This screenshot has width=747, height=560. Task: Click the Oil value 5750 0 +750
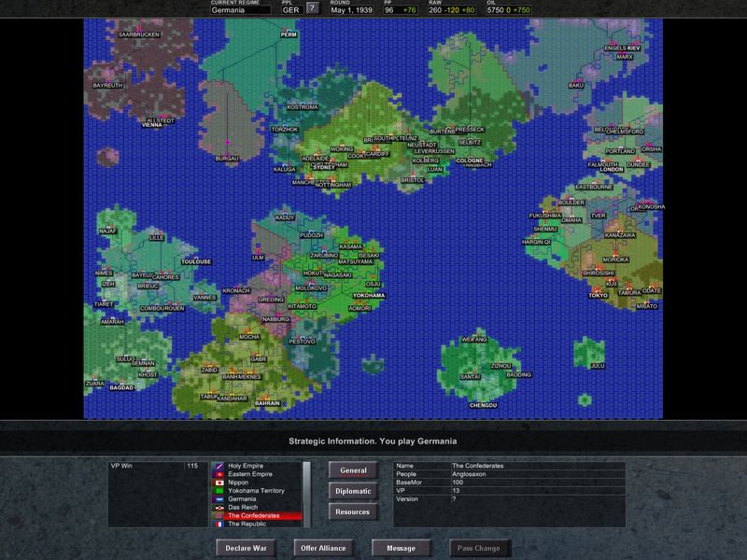[x=508, y=10]
